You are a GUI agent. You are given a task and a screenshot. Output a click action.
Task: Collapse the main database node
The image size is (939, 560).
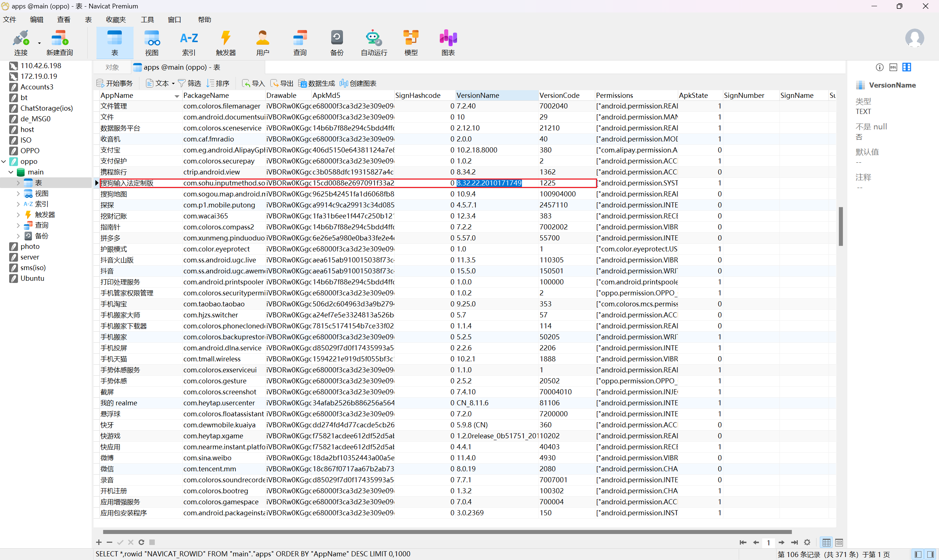pos(11,172)
